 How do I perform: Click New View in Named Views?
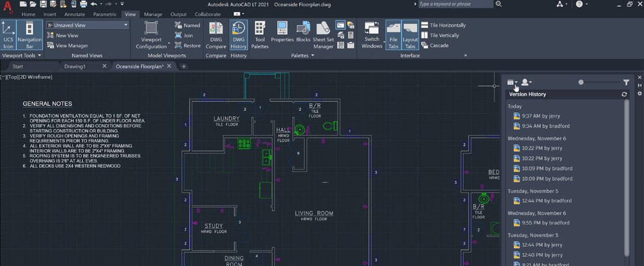[x=63, y=35]
